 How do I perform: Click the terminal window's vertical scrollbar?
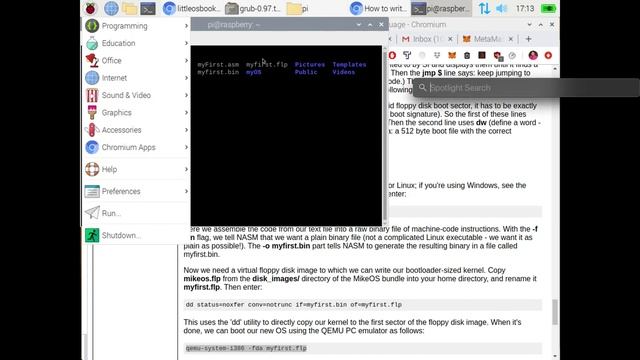point(385,135)
